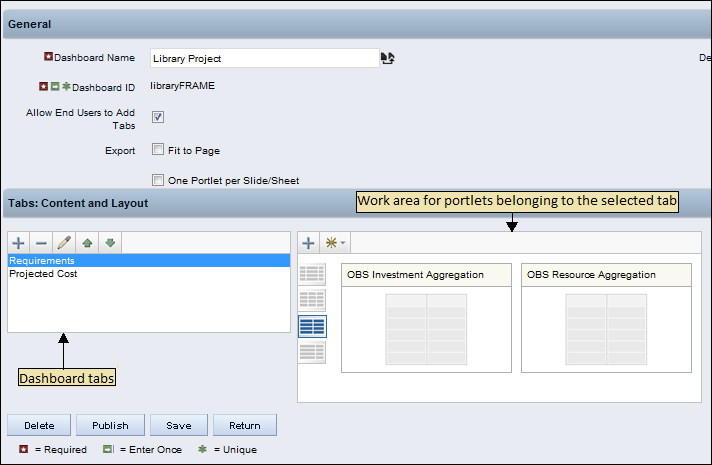
Task: Click the translate icon beside Dashboard Name
Action: click(387, 58)
